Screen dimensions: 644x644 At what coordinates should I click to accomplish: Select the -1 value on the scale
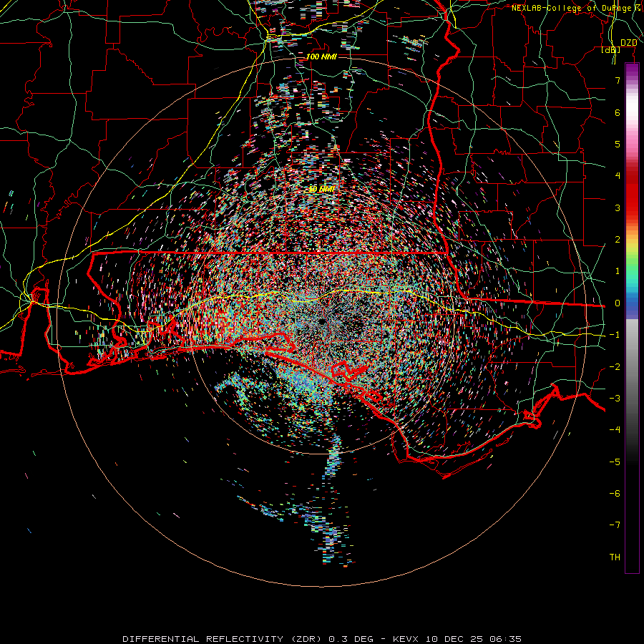[x=615, y=335]
